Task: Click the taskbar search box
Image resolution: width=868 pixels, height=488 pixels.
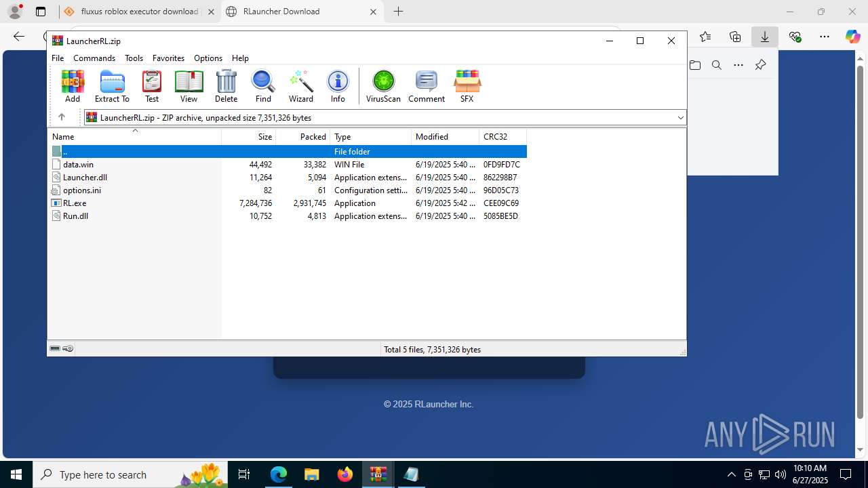Action: 132,474
